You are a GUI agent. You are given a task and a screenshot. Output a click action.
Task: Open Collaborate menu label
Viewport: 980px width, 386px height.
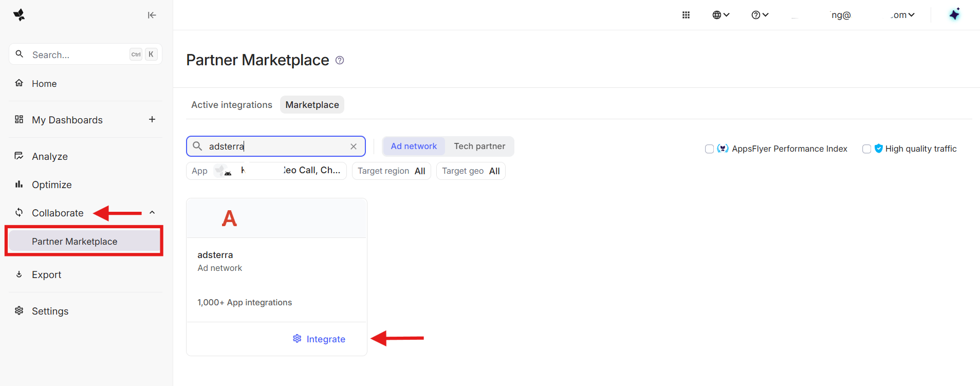pos(58,213)
